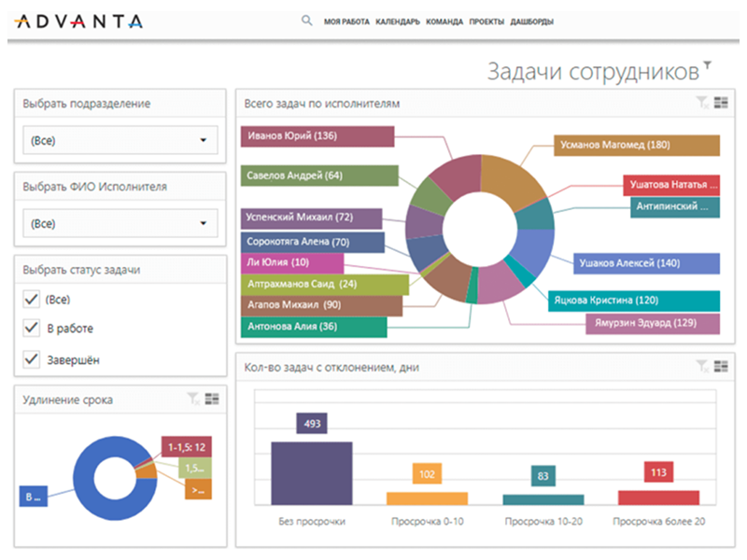Click the ADVANTA logo

click(79, 21)
